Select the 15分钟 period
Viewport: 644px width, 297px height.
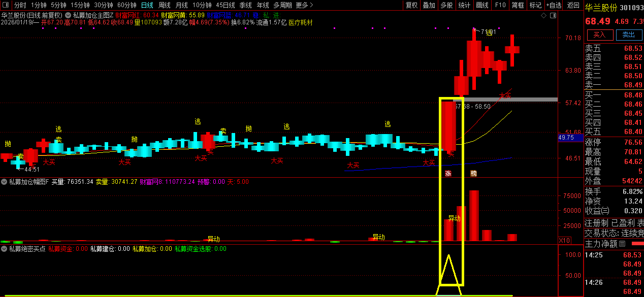80,5
